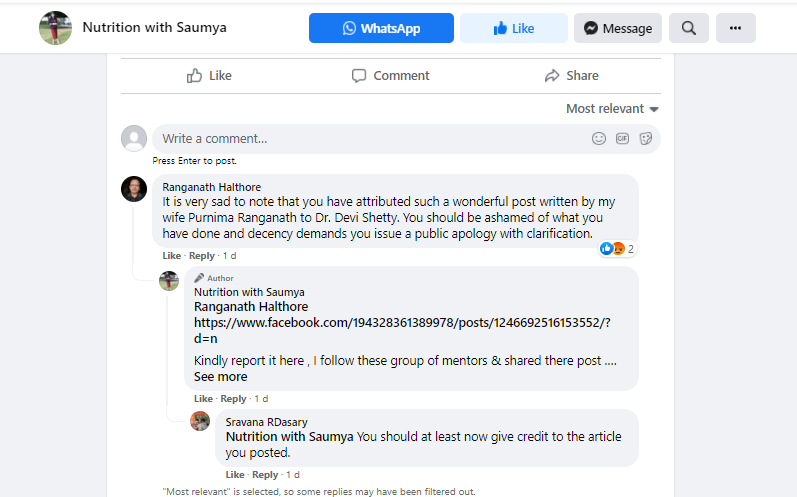The height and width of the screenshot is (497, 797).
Task: Open the three-dots more options menu
Action: point(736,28)
